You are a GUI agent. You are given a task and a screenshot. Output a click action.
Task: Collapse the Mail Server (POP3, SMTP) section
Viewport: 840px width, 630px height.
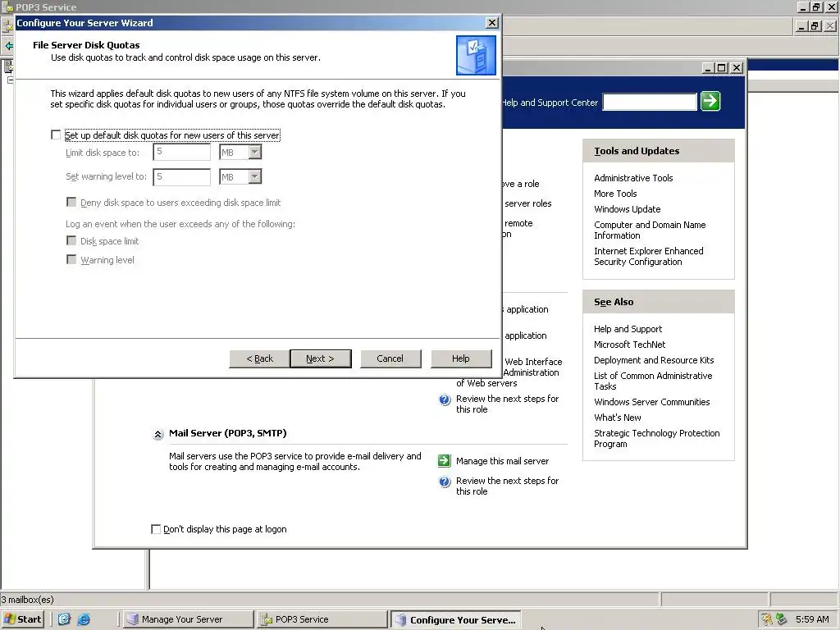click(x=158, y=434)
